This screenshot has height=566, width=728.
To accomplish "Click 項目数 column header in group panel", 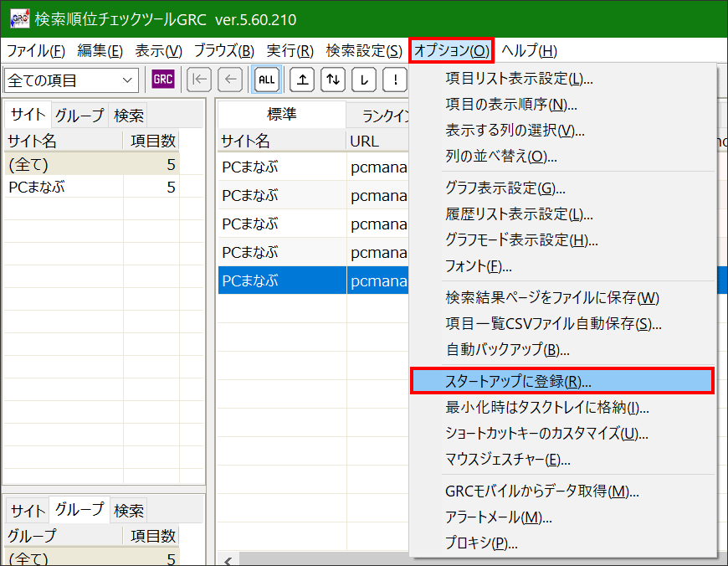I will click(151, 536).
